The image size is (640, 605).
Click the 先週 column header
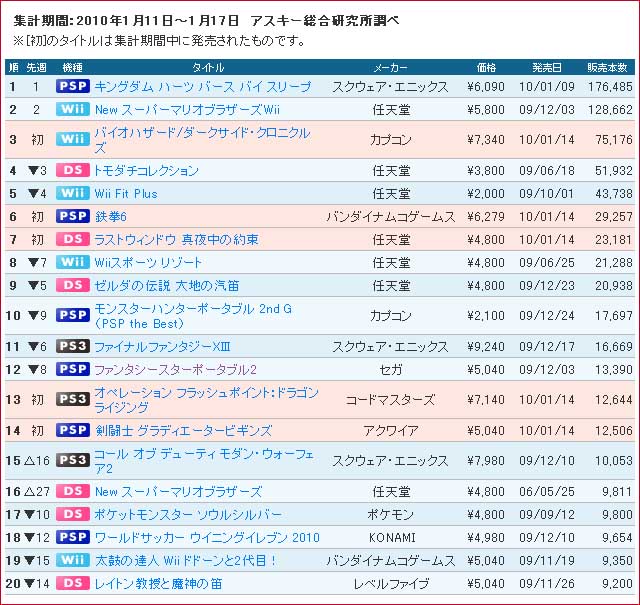[x=36, y=67]
